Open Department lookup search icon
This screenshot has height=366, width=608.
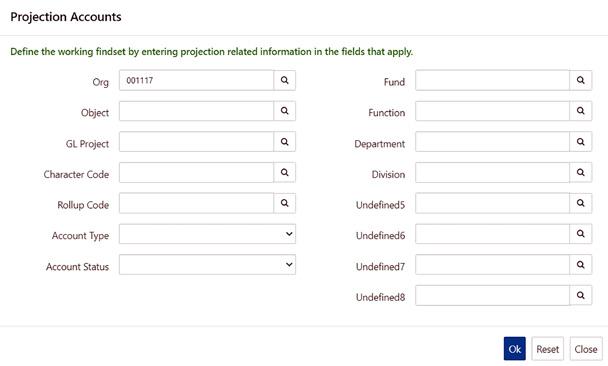(x=580, y=142)
